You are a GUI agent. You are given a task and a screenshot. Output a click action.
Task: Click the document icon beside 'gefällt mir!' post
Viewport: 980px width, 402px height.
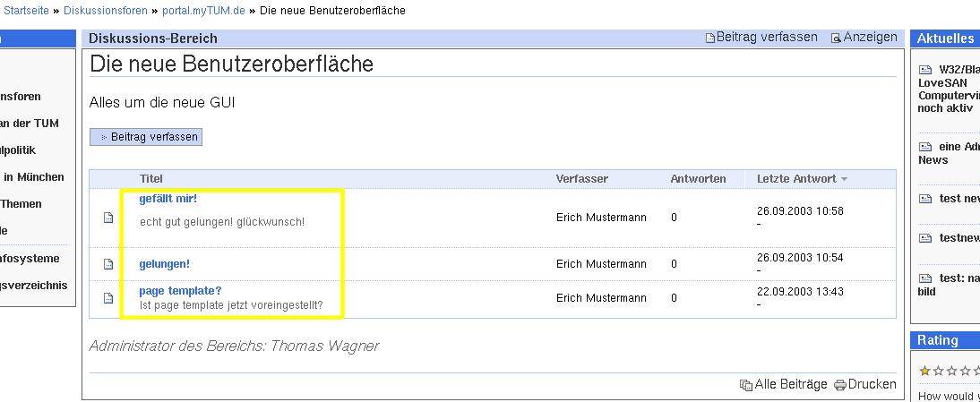tap(108, 218)
